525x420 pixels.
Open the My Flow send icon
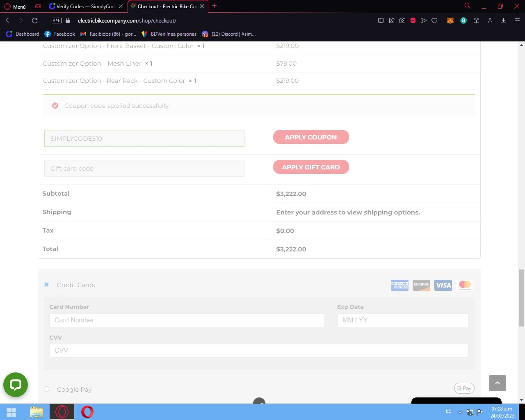pyautogui.click(x=424, y=21)
